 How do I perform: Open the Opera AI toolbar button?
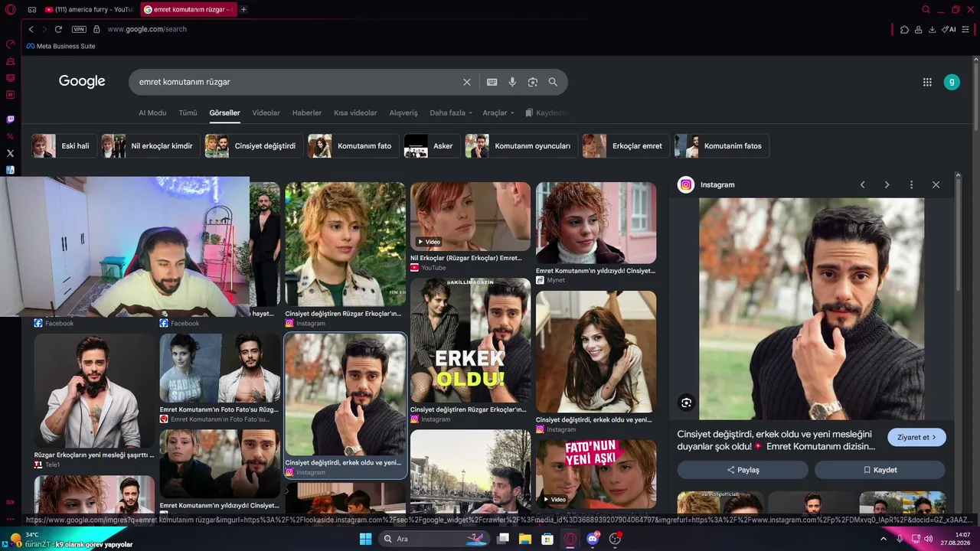click(949, 29)
